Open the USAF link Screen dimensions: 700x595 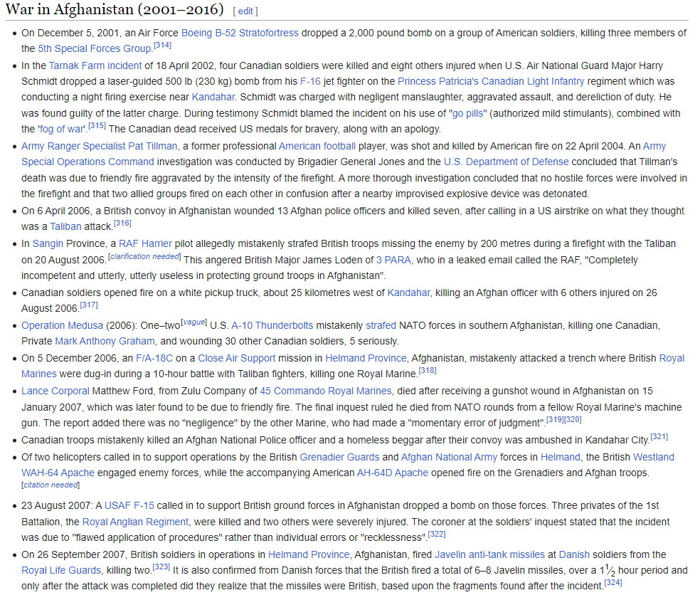point(118,505)
